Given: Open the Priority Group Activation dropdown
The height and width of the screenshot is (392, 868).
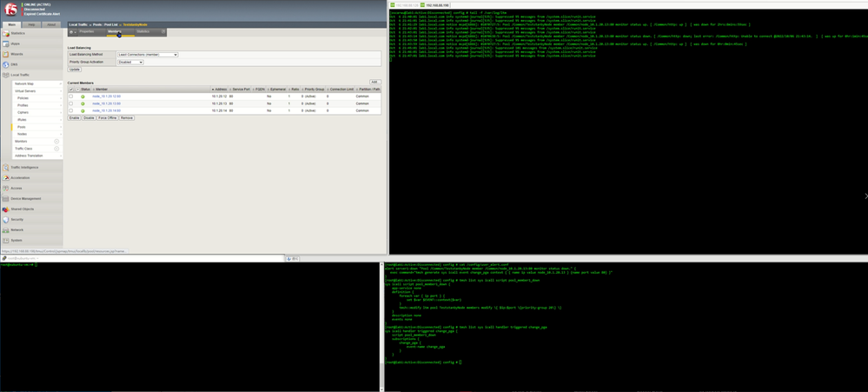Looking at the screenshot, I should [x=130, y=62].
